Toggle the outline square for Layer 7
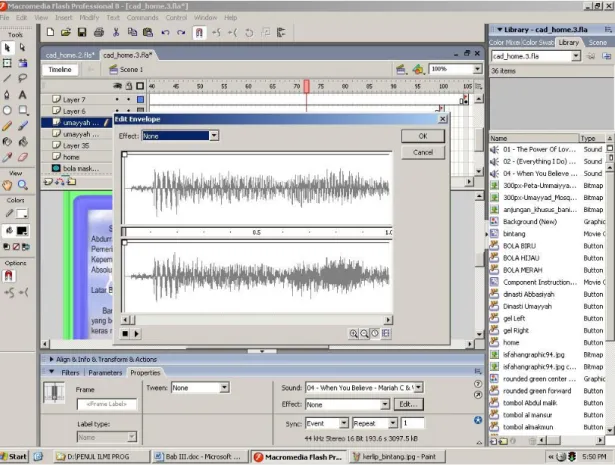Viewport: 615px width, 466px height. tap(140, 100)
